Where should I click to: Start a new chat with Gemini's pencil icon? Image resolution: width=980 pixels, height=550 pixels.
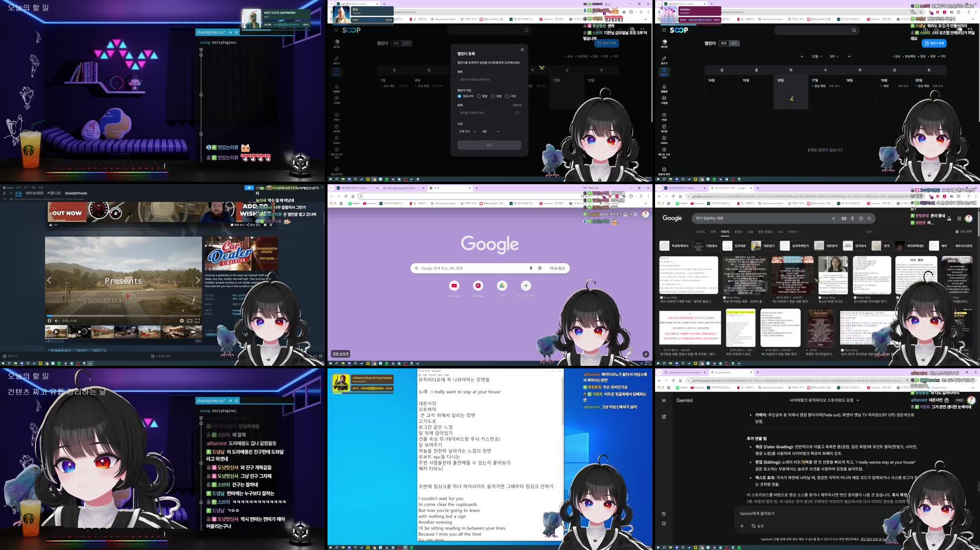(664, 416)
